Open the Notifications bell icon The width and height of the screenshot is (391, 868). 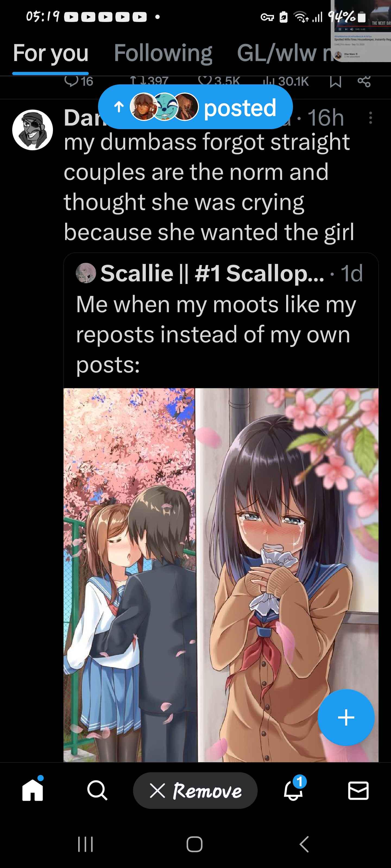tap(293, 790)
